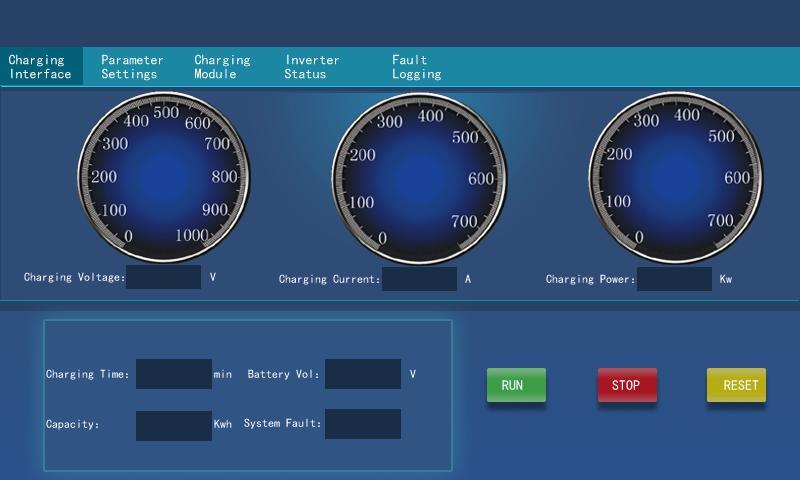The height and width of the screenshot is (480, 800).
Task: Click the charging power gauge dial
Action: pos(675,178)
